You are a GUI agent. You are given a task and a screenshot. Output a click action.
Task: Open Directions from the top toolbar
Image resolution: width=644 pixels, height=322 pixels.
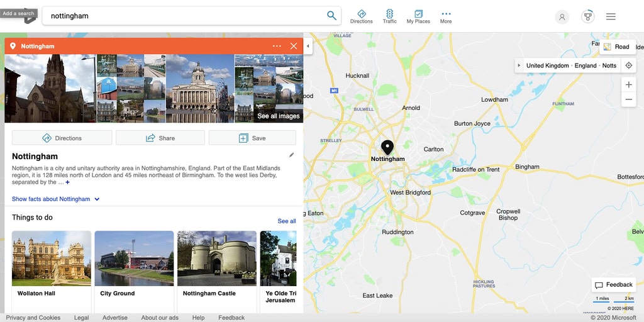361,16
